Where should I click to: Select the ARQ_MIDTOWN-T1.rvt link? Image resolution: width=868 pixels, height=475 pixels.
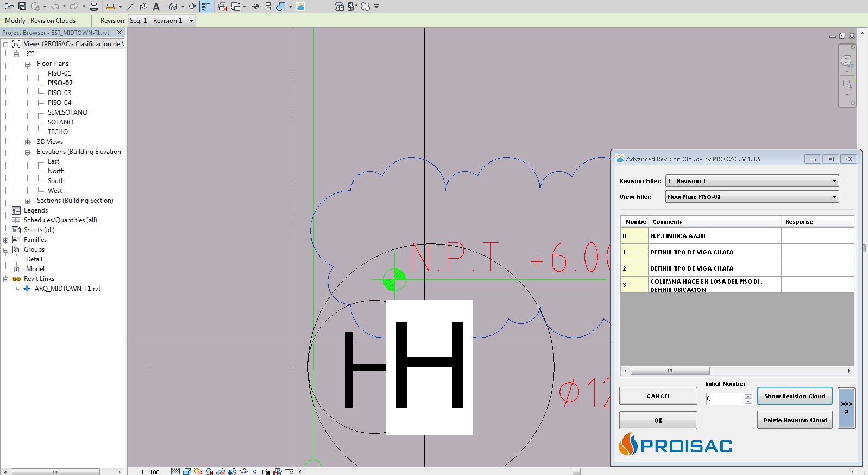coord(67,289)
